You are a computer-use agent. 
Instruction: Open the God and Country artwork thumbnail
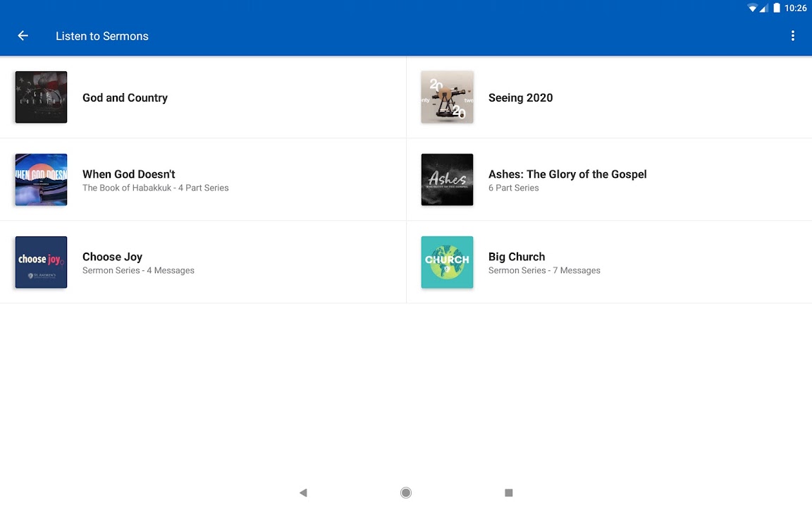click(41, 97)
